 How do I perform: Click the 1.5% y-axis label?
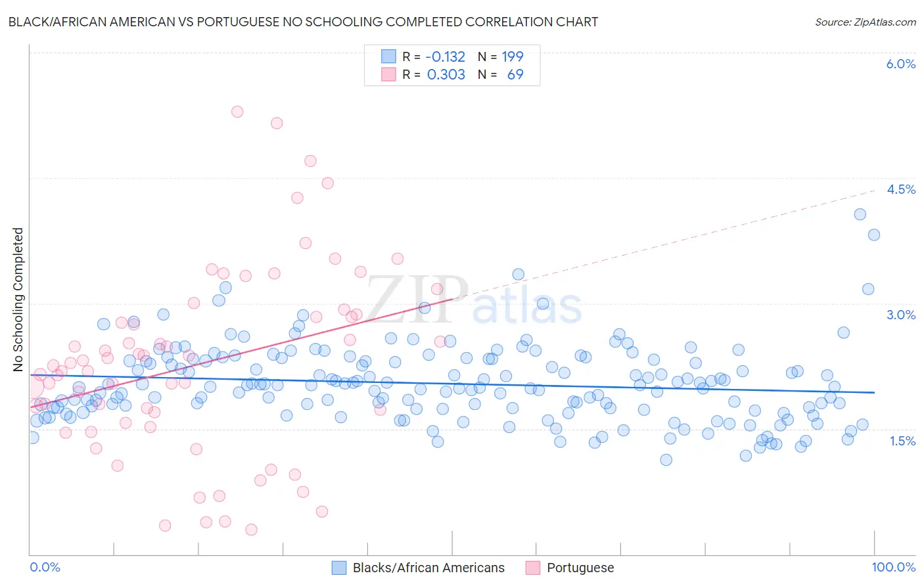(902, 441)
